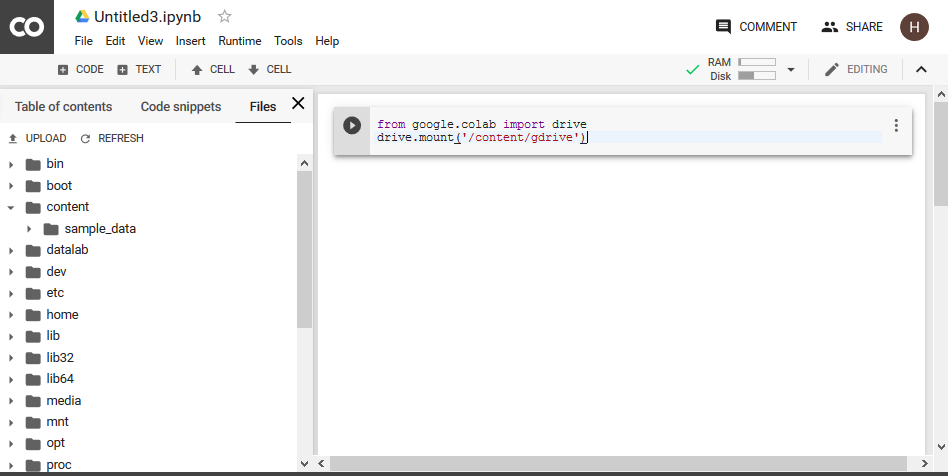
Task: Expand the datalab folder
Action: 11,250
